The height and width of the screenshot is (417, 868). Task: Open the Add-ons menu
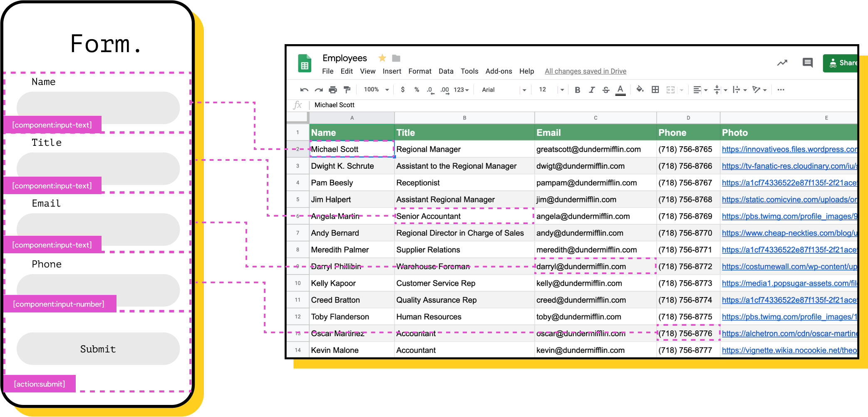[499, 71]
